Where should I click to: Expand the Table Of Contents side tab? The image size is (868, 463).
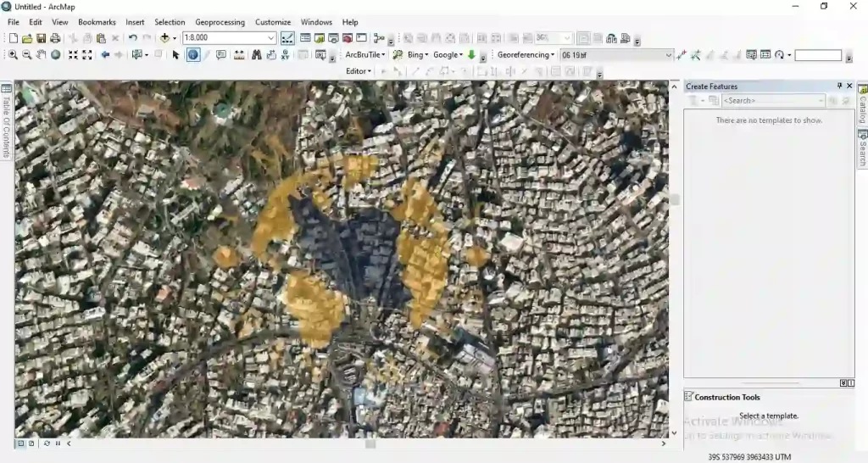[6, 121]
